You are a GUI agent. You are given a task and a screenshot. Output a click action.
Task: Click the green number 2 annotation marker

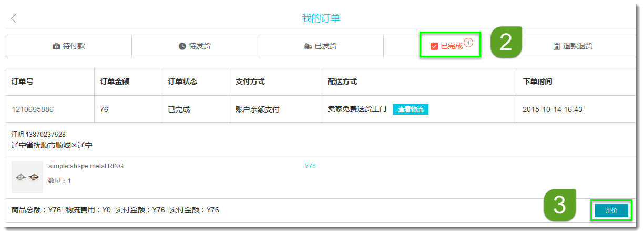[506, 43]
